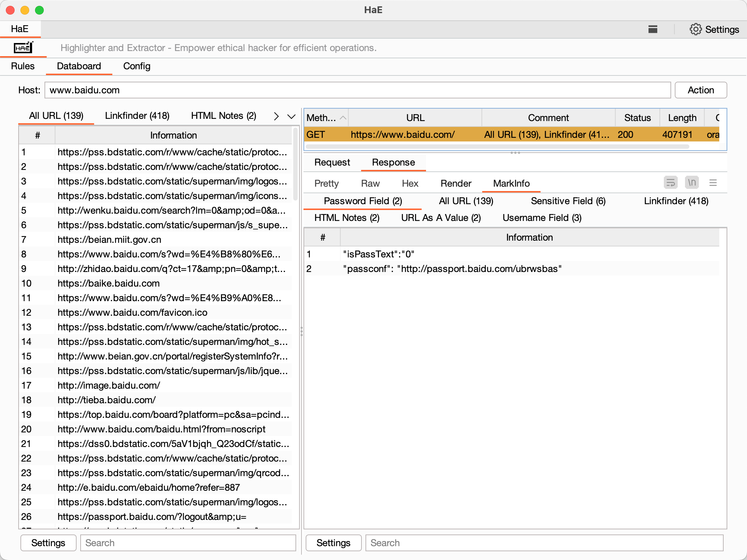Toggle the word wrap icon in response viewer
Image resolution: width=747 pixels, height=560 pixels.
click(x=670, y=183)
